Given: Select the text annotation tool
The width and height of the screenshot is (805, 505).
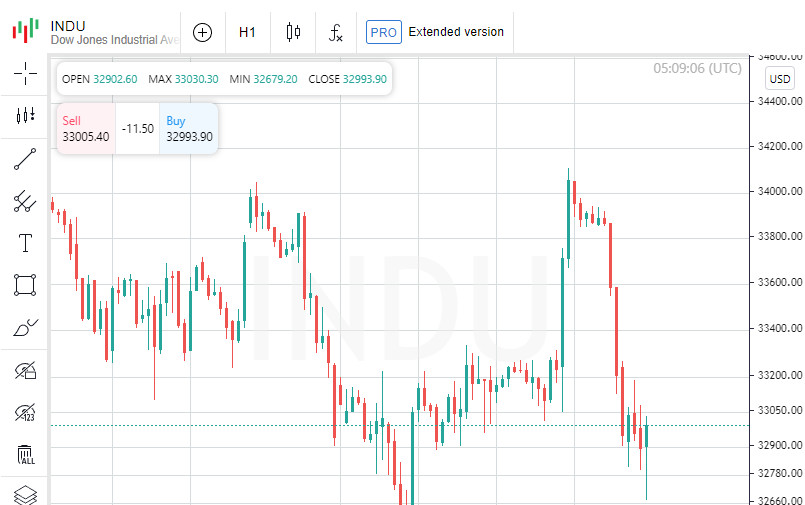Looking at the screenshot, I should tap(25, 243).
